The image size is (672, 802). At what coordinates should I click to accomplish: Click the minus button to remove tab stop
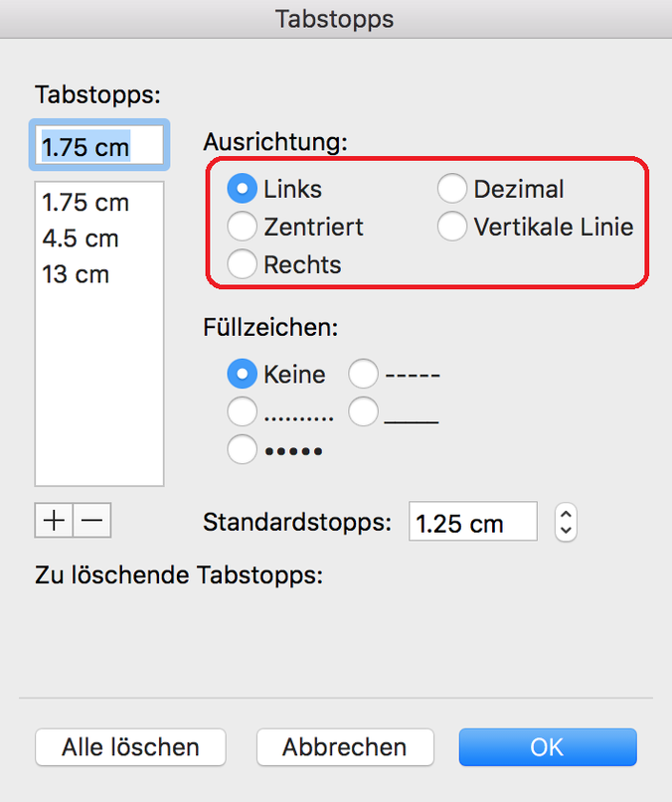(x=91, y=520)
